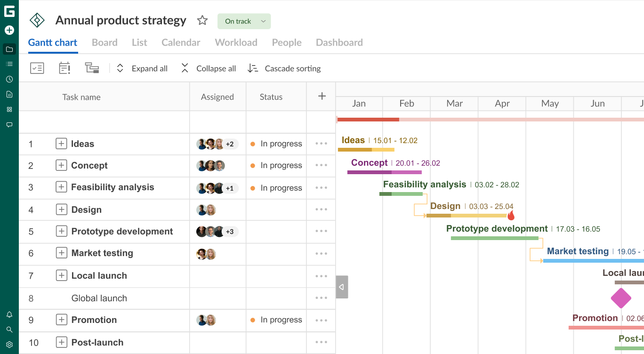644x354 pixels.
Task: Collapse the task table using the side arrow
Action: tap(341, 287)
